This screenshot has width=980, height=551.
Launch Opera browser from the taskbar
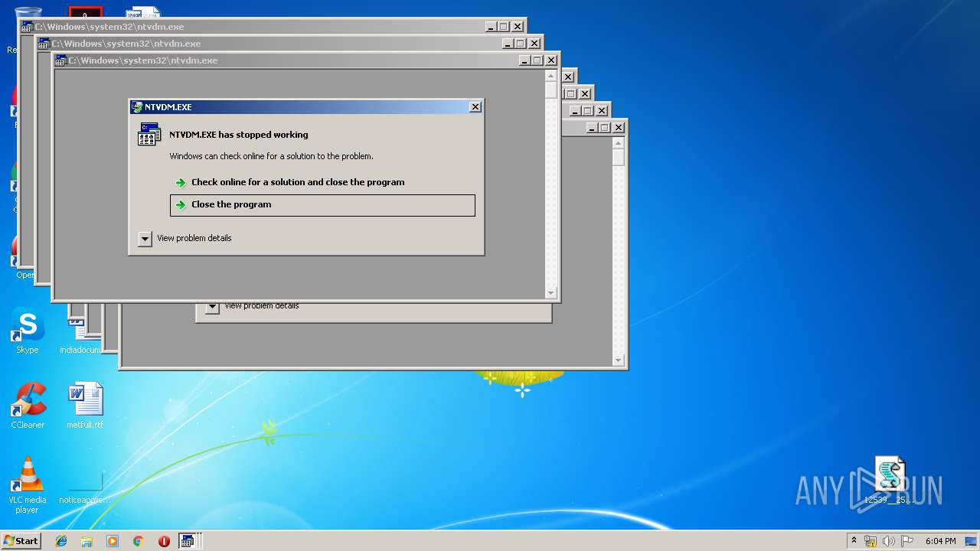point(164,541)
